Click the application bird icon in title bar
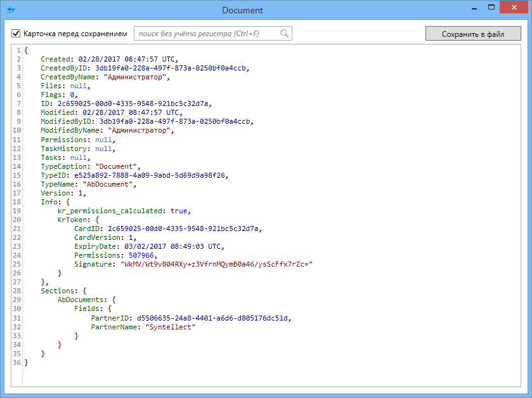This screenshot has width=532, height=398. pos(11,10)
